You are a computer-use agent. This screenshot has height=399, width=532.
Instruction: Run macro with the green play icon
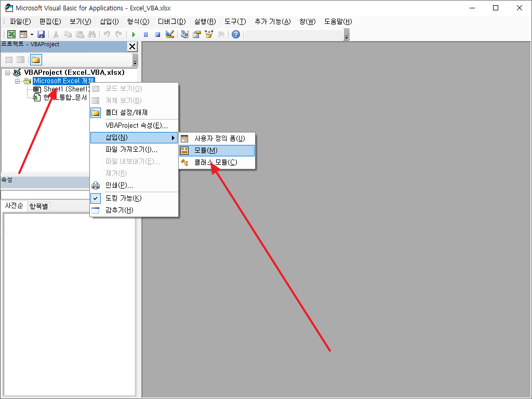134,34
